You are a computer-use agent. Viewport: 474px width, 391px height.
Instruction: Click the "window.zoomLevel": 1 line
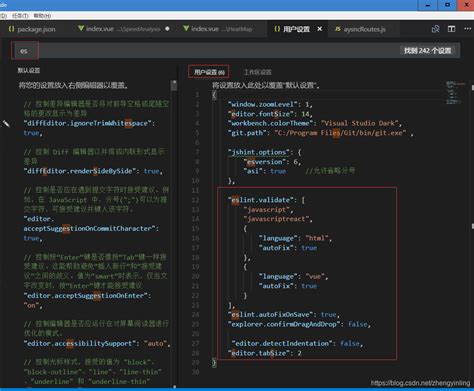click(x=270, y=104)
